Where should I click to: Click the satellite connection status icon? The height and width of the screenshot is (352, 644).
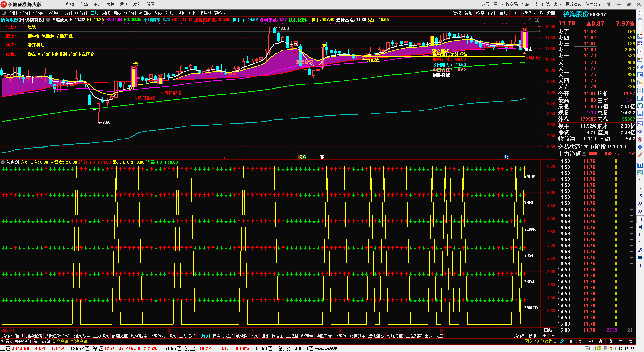[x=606, y=349]
